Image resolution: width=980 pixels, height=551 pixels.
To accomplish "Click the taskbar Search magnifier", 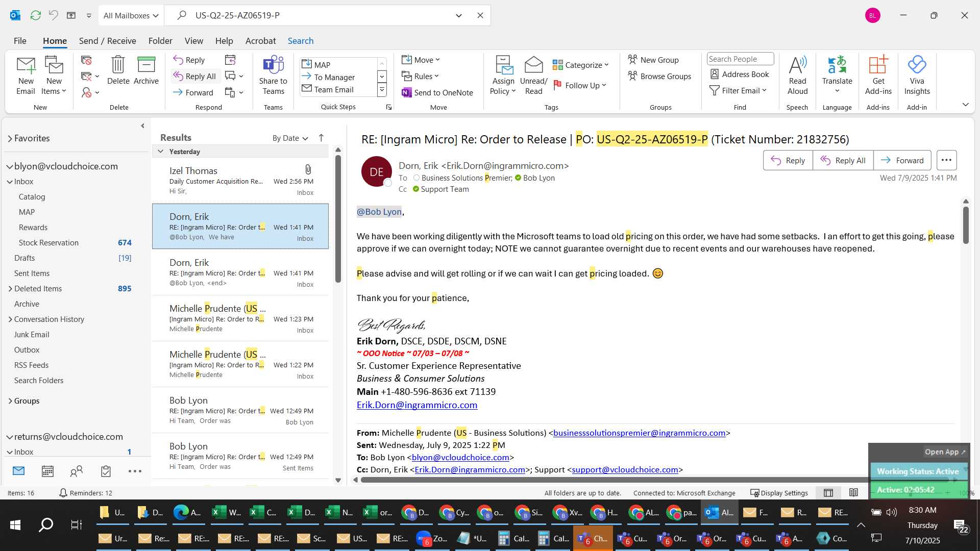I will click(46, 525).
